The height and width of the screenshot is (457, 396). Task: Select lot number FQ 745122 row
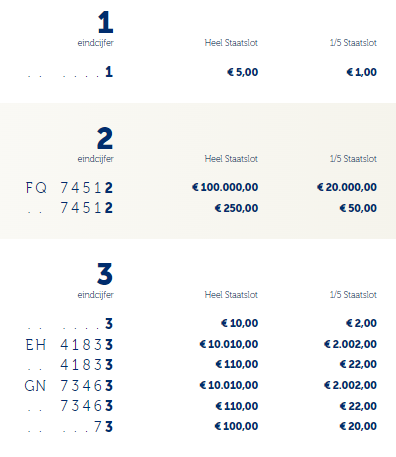69,188
